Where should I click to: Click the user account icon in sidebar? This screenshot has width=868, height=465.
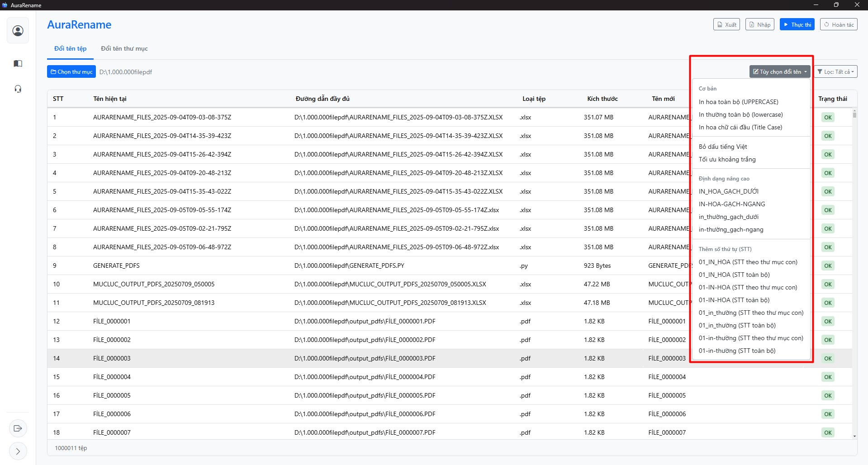(18, 31)
